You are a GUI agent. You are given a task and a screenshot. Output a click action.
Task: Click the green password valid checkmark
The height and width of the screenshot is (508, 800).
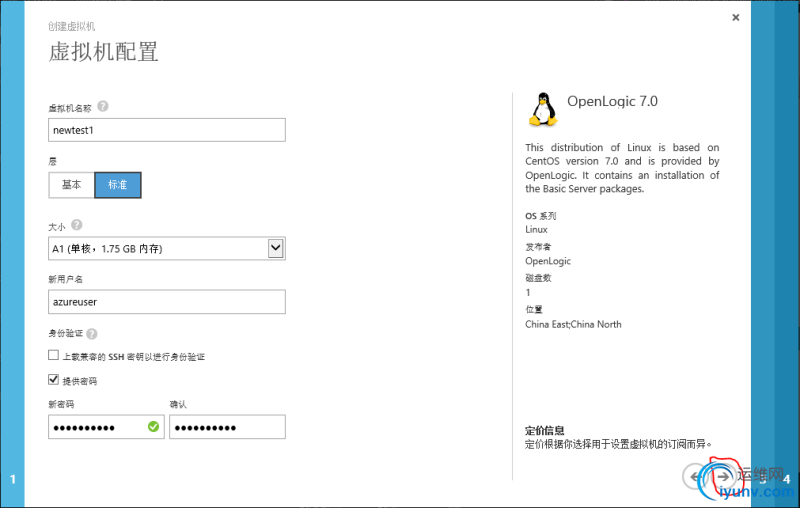click(153, 426)
